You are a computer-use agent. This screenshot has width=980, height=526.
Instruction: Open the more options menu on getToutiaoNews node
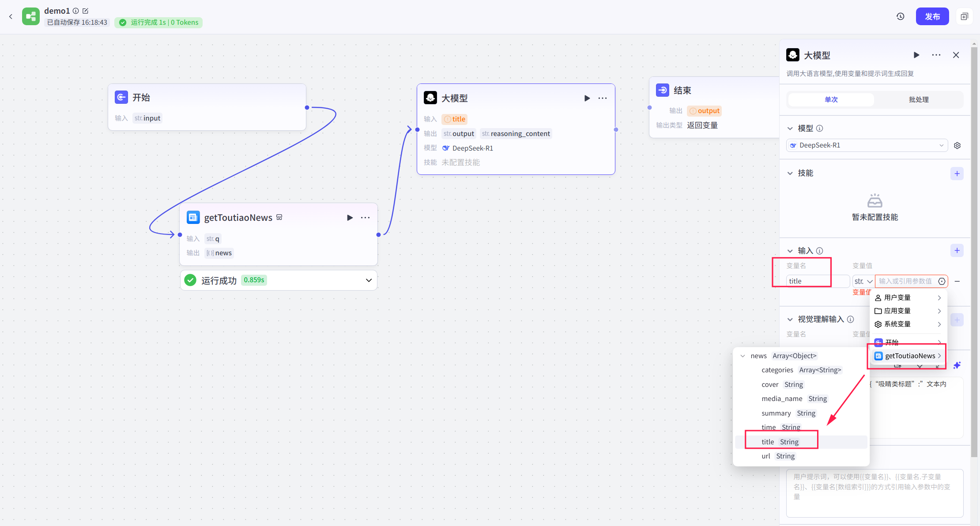tap(365, 218)
